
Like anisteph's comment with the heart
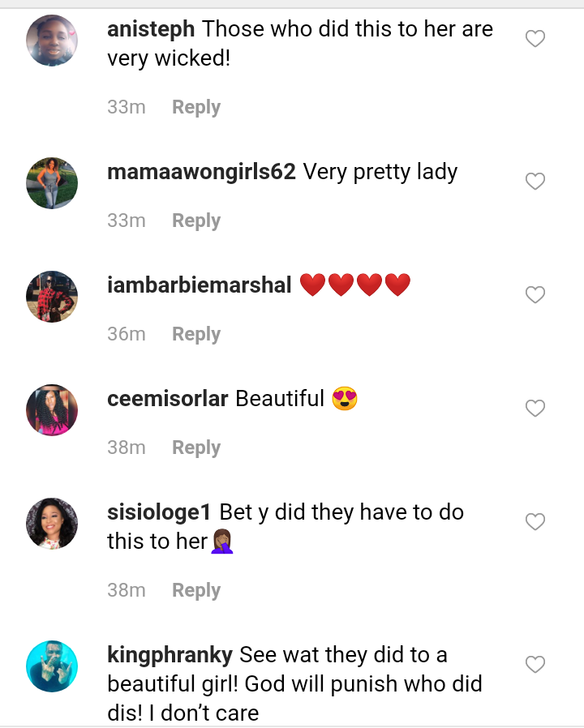click(535, 39)
